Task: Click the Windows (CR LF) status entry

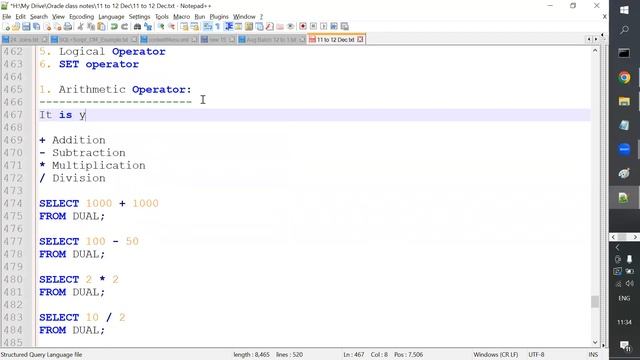Action: [x=496, y=355]
